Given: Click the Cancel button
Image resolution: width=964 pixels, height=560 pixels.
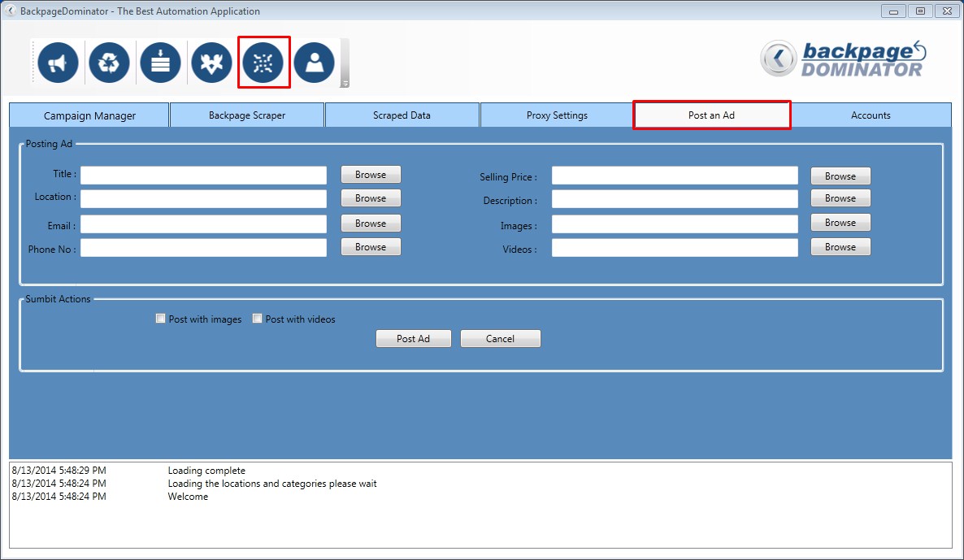Looking at the screenshot, I should point(501,338).
